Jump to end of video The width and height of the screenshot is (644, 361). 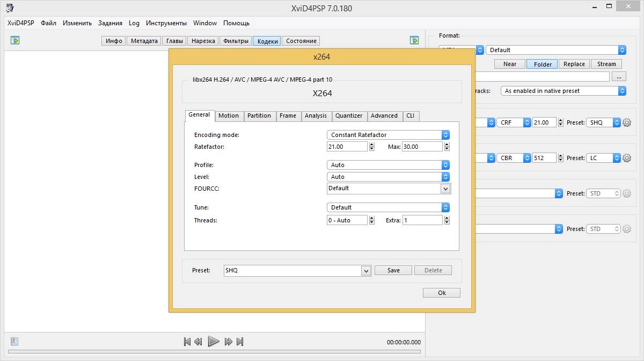240,342
